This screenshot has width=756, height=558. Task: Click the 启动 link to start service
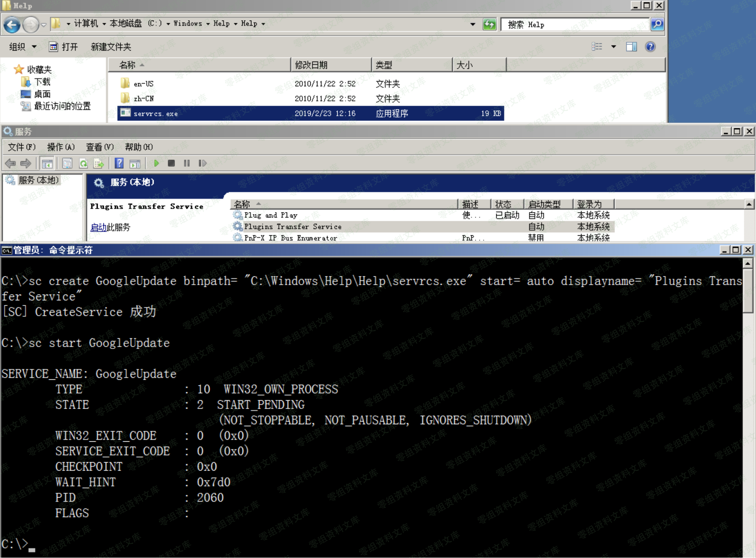pos(98,227)
